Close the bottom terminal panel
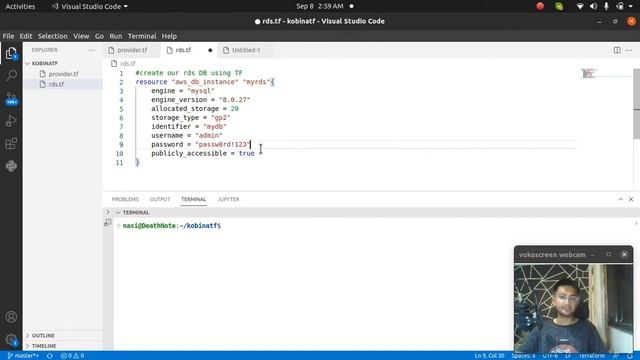Screen dimensions: 640x360 tap(631, 199)
